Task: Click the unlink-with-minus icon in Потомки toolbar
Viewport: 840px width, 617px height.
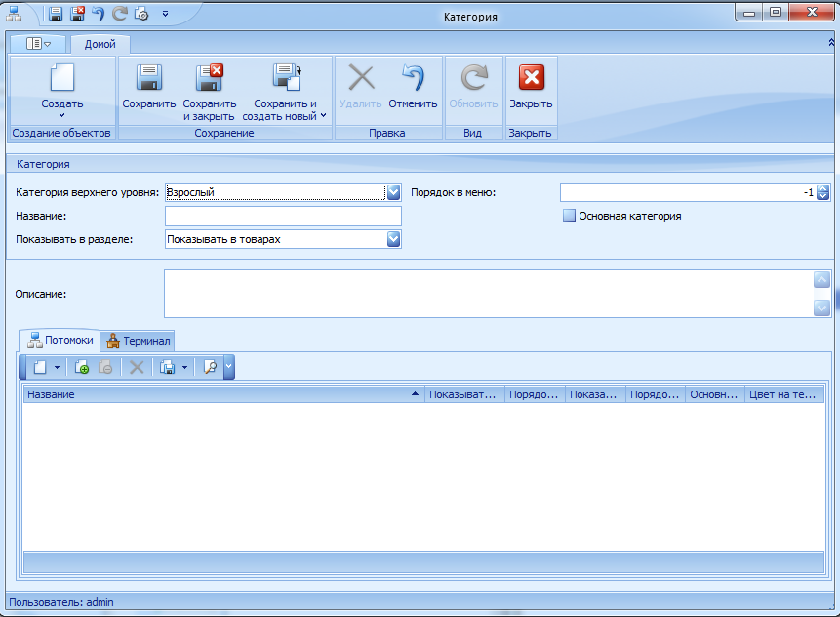Action: coord(105,367)
